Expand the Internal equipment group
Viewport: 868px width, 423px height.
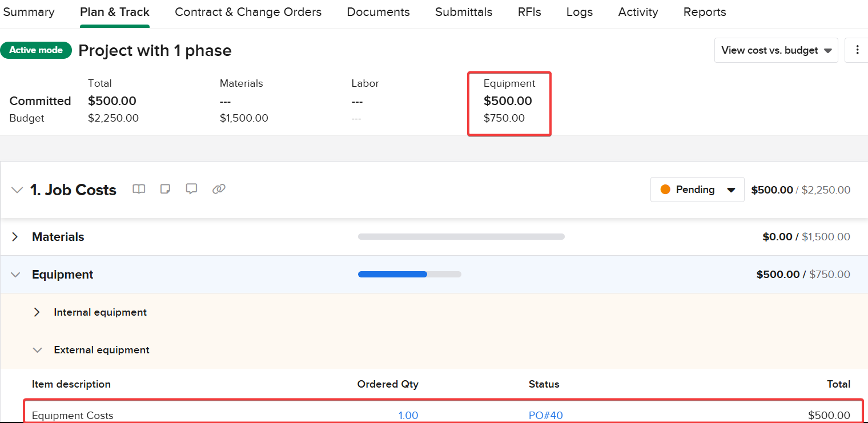click(x=37, y=312)
